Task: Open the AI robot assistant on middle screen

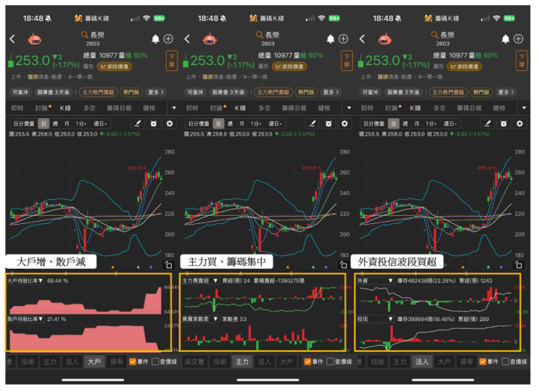Action: point(210,40)
